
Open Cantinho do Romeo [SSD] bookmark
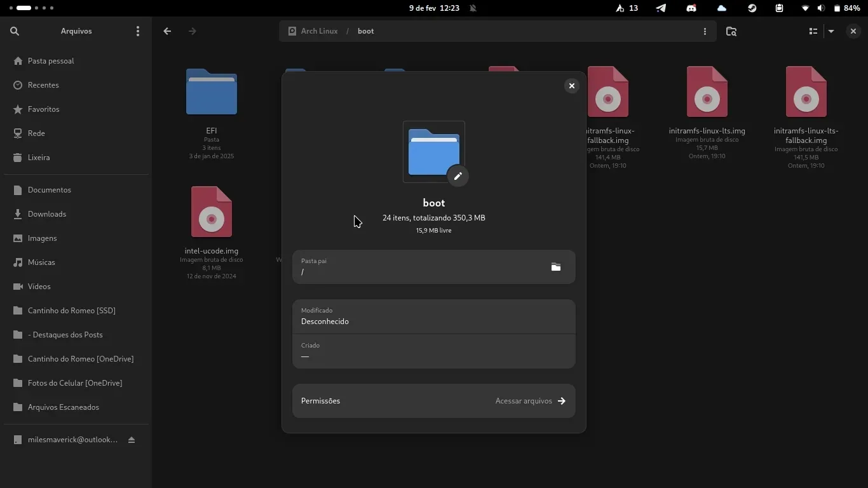pos(72,311)
